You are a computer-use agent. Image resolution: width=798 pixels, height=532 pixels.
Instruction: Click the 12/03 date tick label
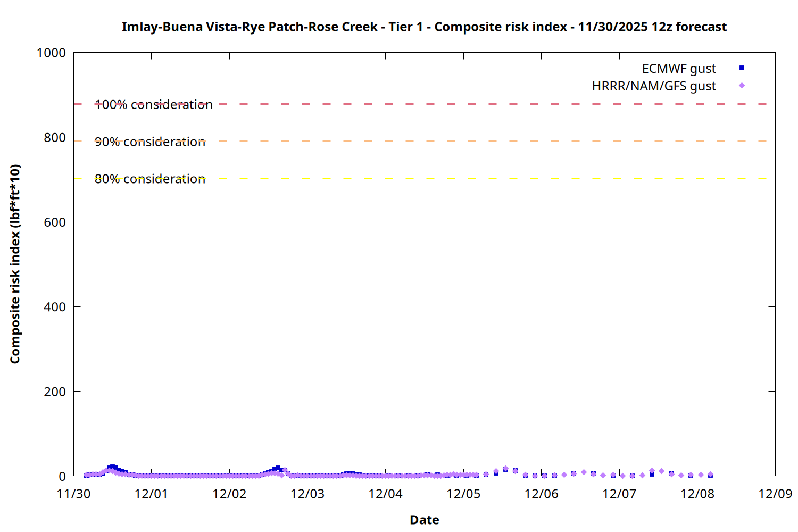click(307, 494)
